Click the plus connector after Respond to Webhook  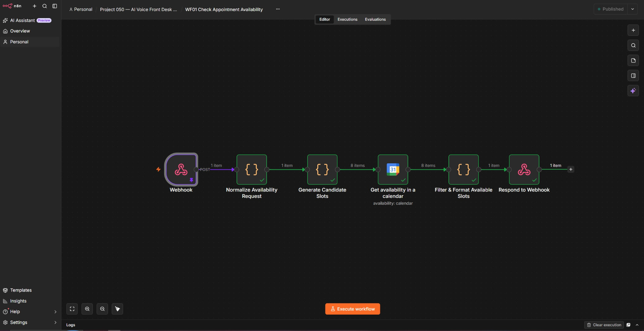[571, 169]
